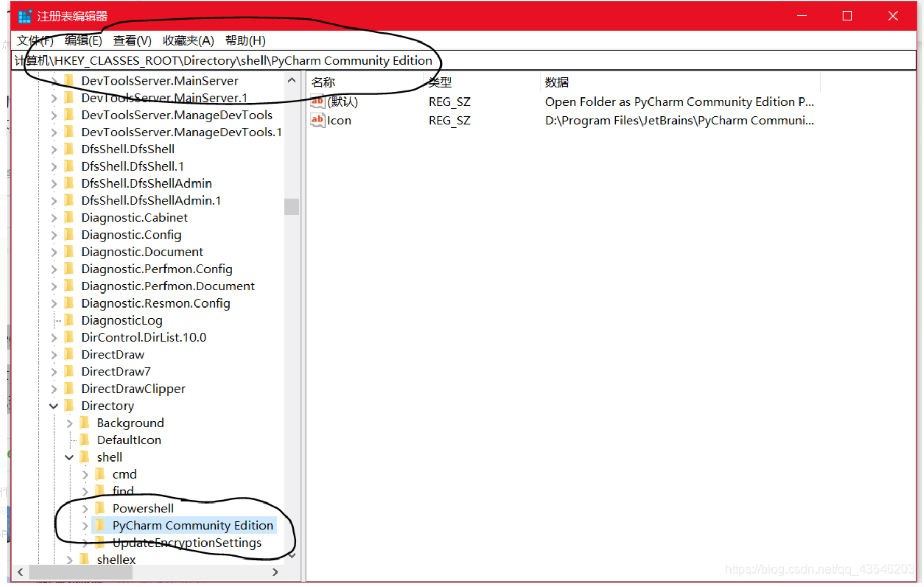Open the 编辑(E) menu

[x=84, y=40]
